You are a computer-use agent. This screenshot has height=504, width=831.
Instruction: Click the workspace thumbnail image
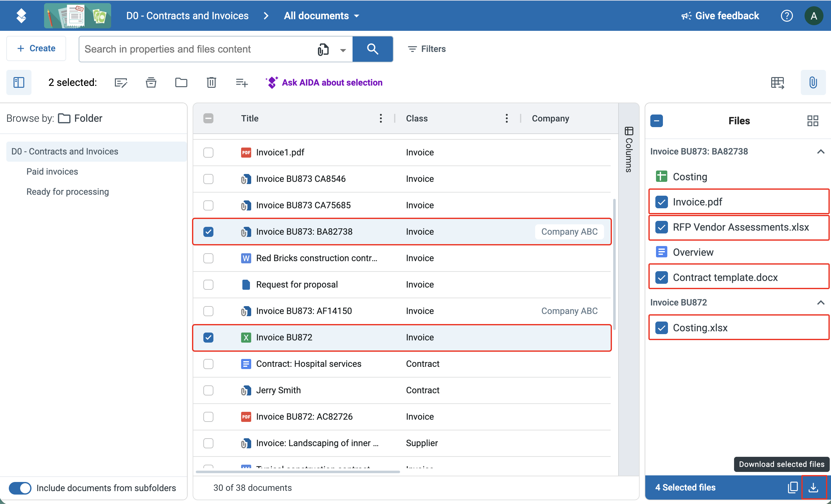coord(77,15)
